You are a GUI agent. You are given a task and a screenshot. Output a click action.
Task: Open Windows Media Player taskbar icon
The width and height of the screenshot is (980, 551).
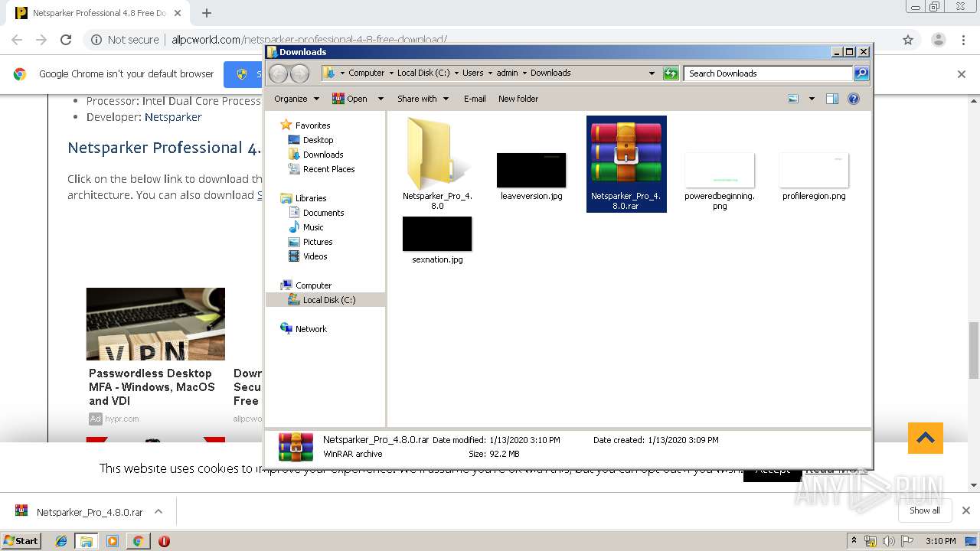pos(113,541)
